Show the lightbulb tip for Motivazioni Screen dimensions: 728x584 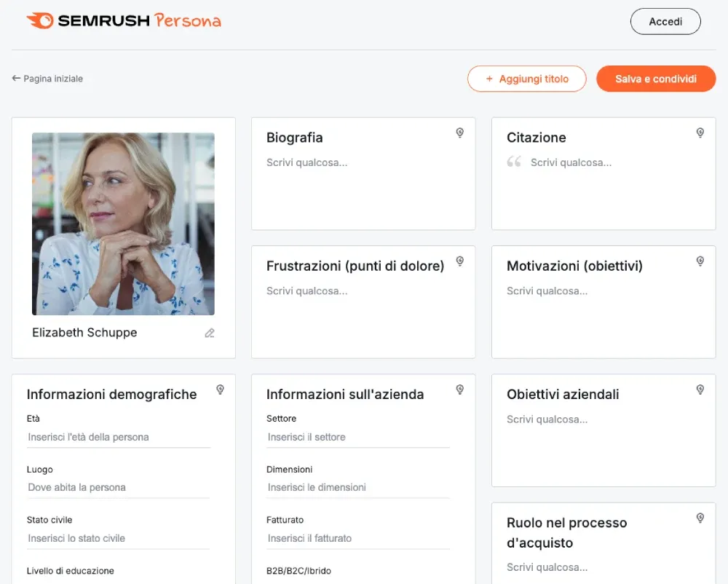(700, 261)
